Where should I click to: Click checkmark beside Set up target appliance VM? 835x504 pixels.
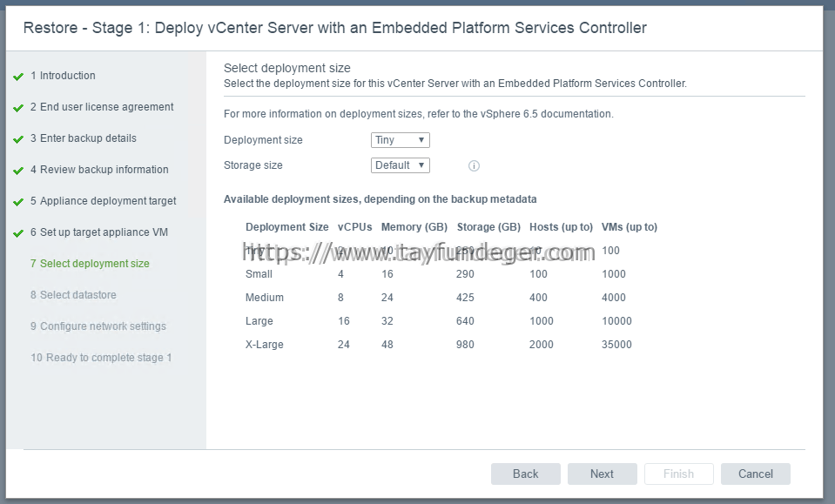18,233
